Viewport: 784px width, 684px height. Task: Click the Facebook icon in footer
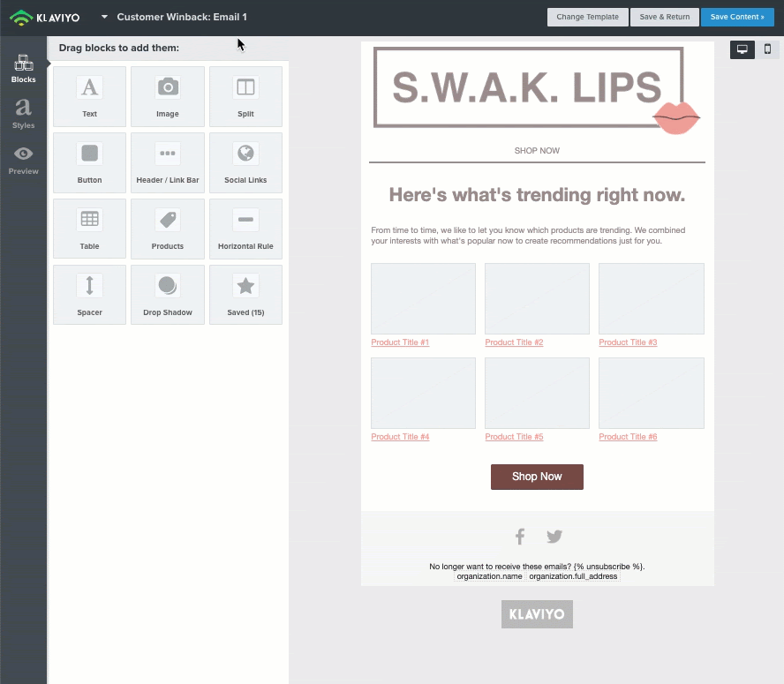(520, 537)
